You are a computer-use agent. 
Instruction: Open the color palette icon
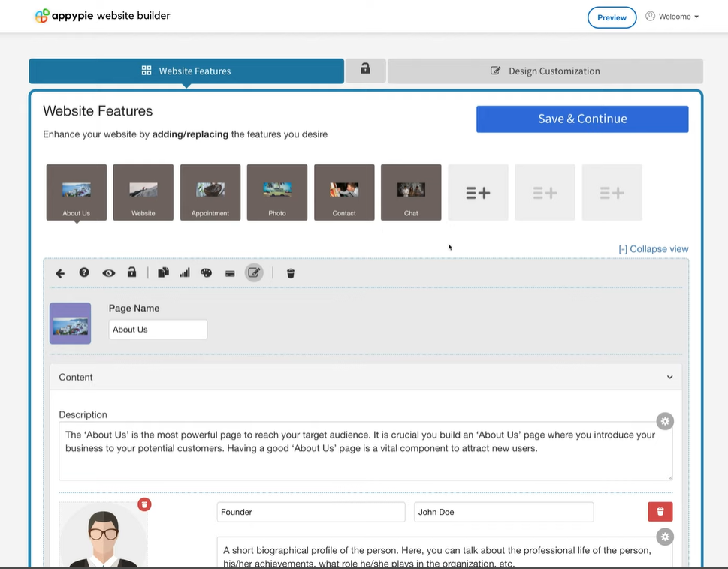point(206,273)
